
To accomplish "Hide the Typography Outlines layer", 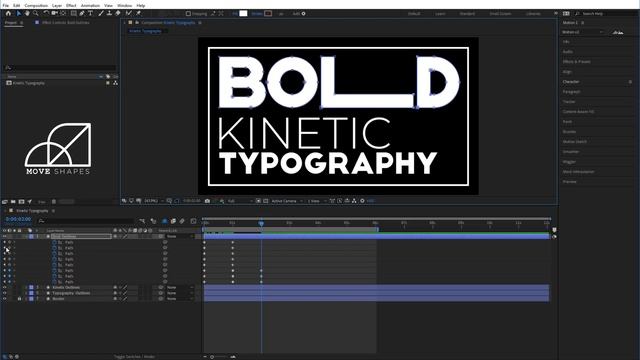I will (x=4, y=293).
